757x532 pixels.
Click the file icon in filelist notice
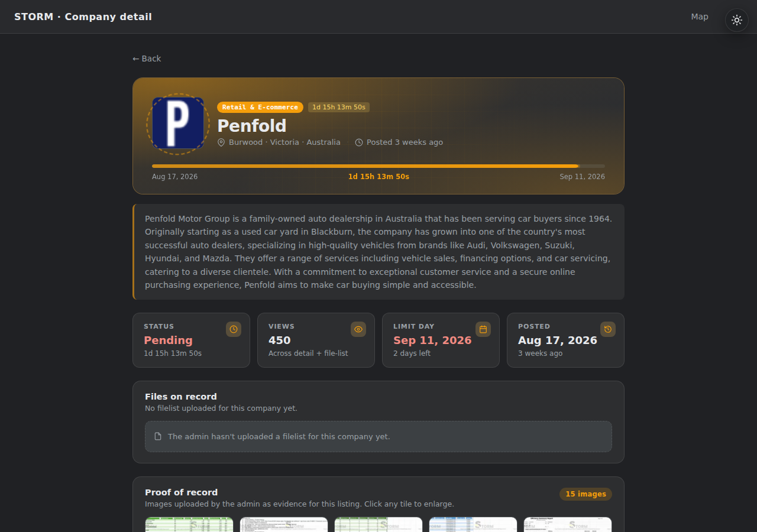[x=158, y=437]
